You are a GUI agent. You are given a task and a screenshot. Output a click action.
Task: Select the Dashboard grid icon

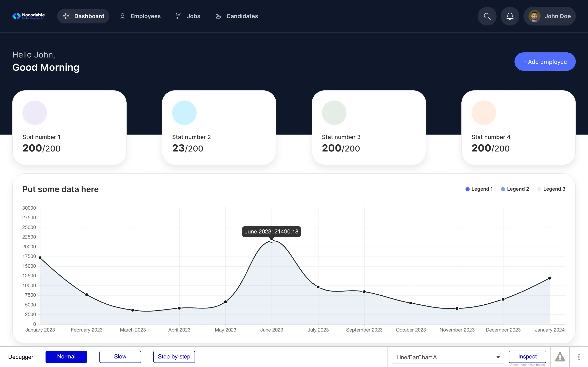tap(66, 16)
